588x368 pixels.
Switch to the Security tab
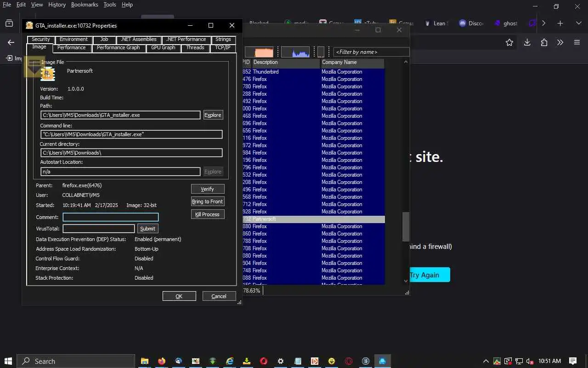[x=41, y=40]
